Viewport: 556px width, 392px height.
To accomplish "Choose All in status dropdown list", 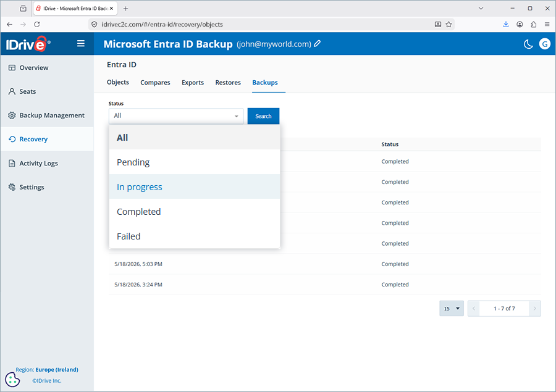I will point(195,137).
